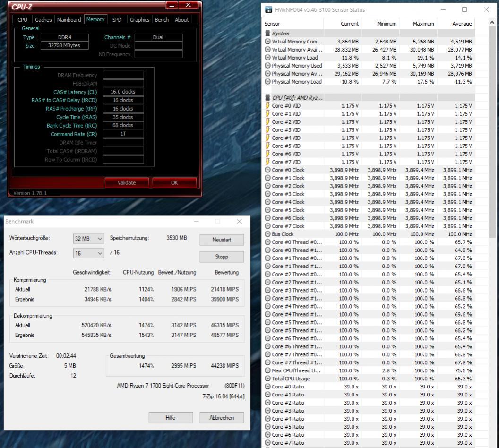Click the Bank Cycle Time 68 clocks field

(123, 125)
